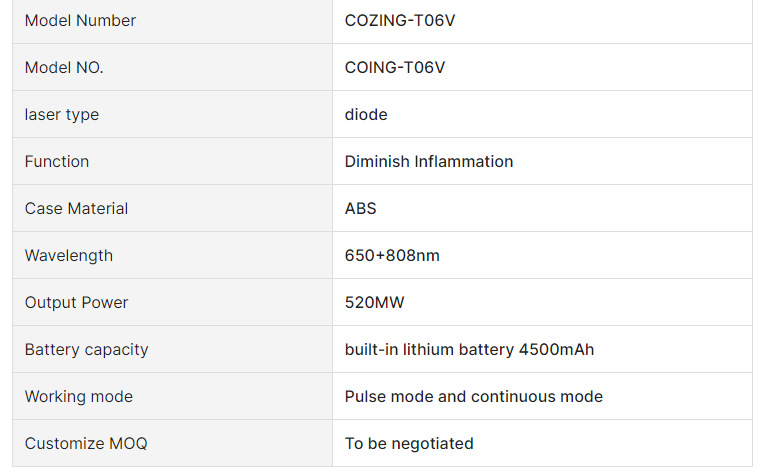Click the laser type label
The height and width of the screenshot is (475, 763).
62,115
